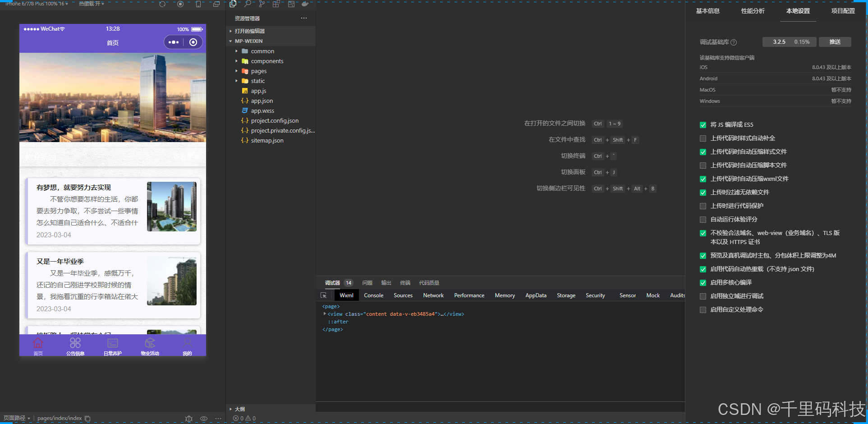Switch to the Storage tab
The width and height of the screenshot is (868, 424).
[x=566, y=295]
